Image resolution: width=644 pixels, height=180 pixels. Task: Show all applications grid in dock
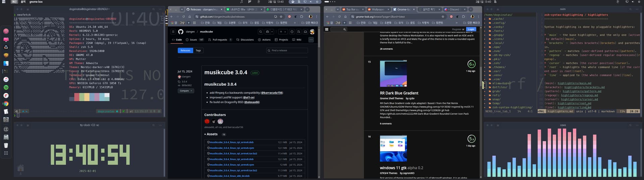pos(6,153)
